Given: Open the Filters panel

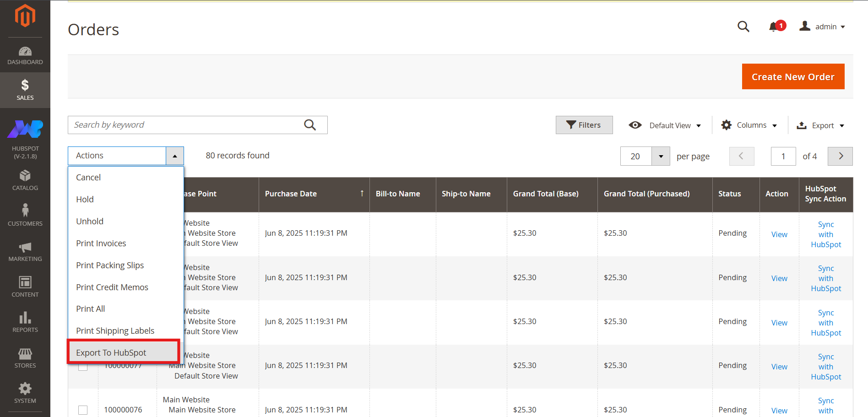Looking at the screenshot, I should [584, 125].
